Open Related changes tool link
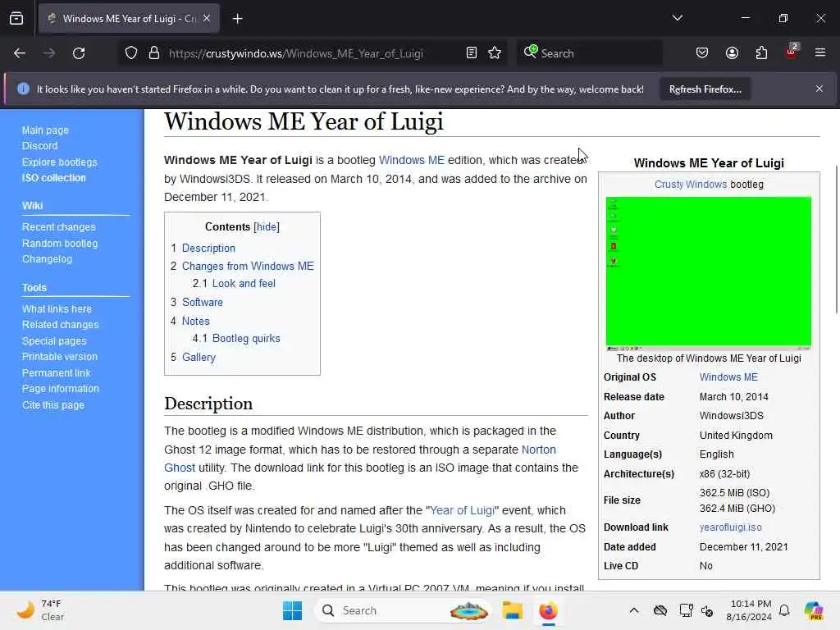 (x=60, y=325)
